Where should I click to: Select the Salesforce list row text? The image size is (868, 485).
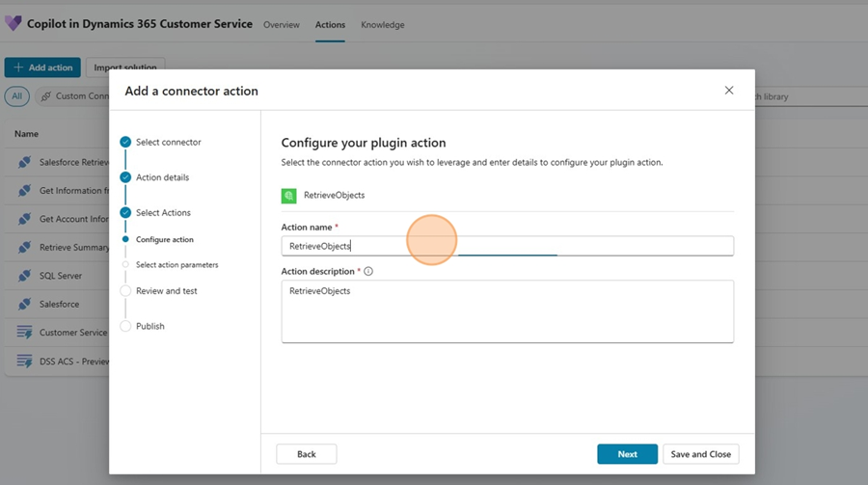tap(59, 304)
